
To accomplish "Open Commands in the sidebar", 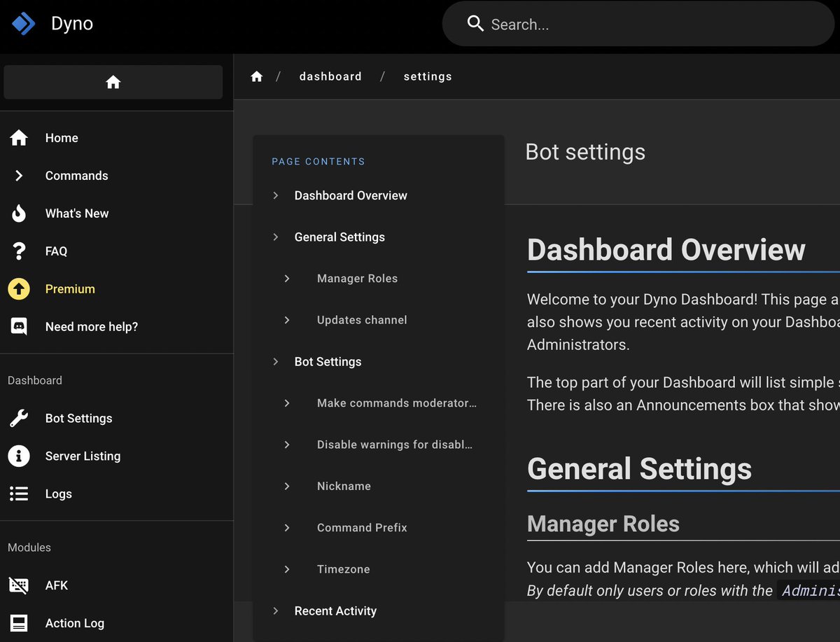I will [x=77, y=176].
